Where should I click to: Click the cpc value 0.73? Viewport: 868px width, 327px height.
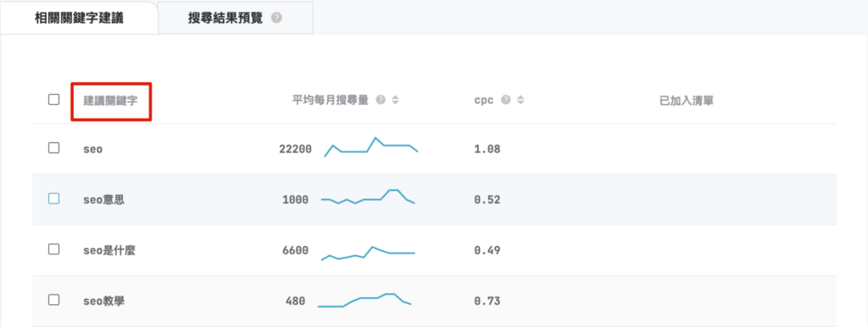click(x=487, y=302)
